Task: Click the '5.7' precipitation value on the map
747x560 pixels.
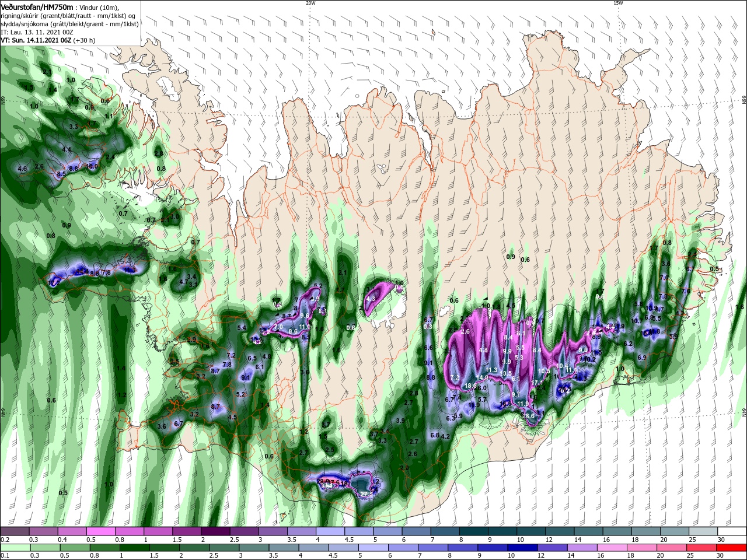Action: (482, 400)
